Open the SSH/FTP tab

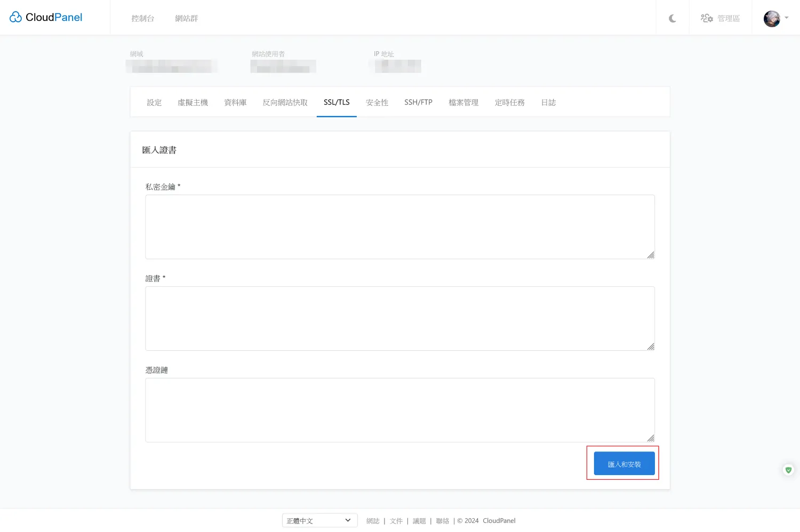pyautogui.click(x=418, y=102)
